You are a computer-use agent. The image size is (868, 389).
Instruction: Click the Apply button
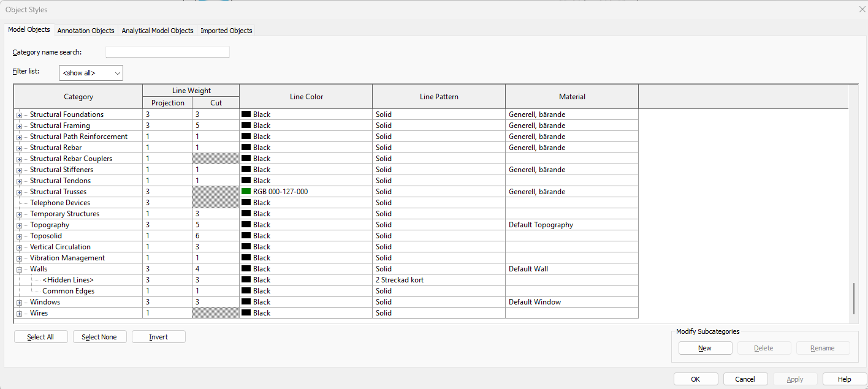(x=794, y=379)
